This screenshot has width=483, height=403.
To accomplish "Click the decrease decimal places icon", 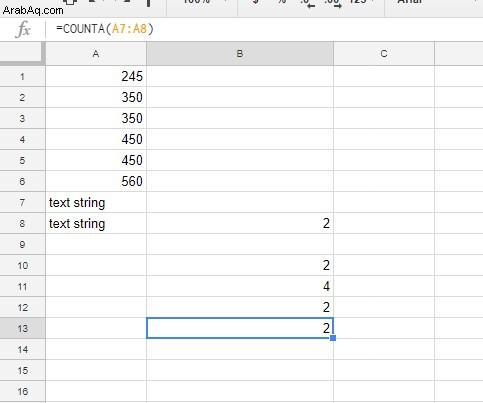I will pyautogui.click(x=307, y=3).
